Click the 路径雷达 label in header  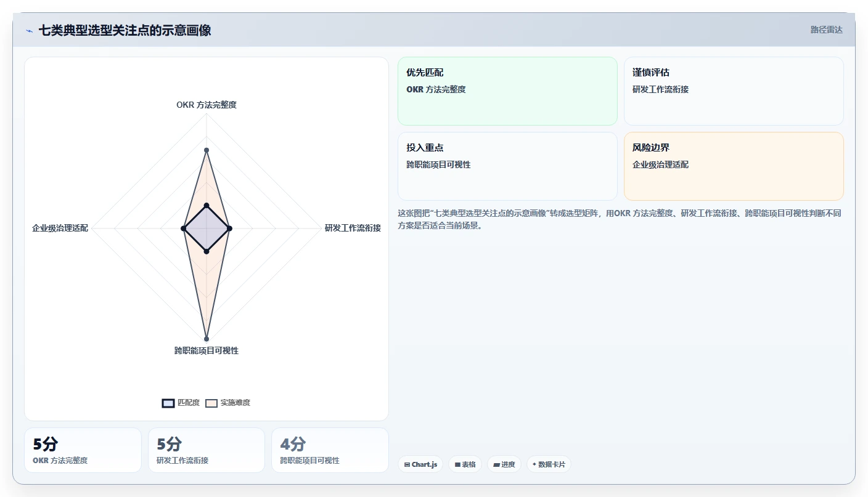[826, 30]
